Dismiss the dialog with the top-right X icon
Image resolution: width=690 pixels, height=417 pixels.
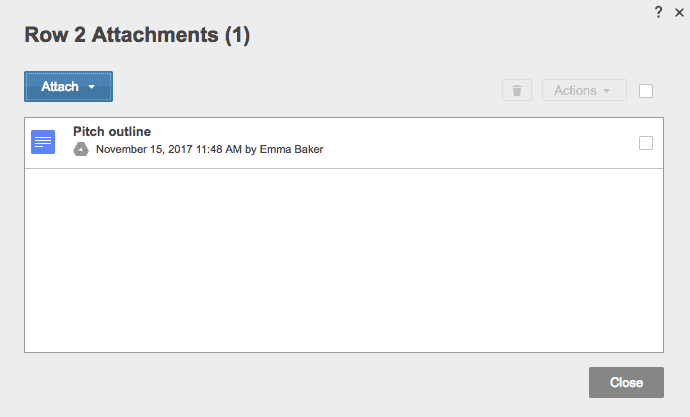[679, 12]
